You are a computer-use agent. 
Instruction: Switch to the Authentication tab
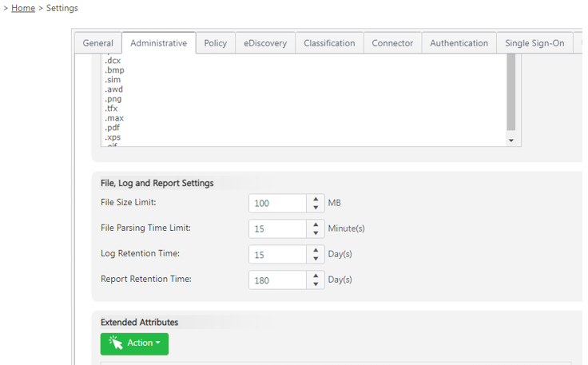tap(459, 43)
